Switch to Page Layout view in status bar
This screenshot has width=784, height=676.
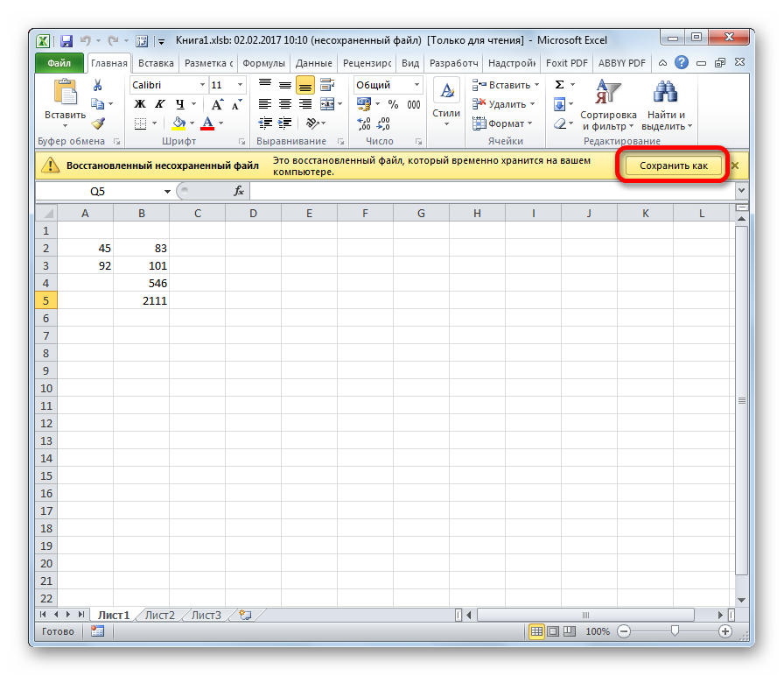tap(553, 631)
